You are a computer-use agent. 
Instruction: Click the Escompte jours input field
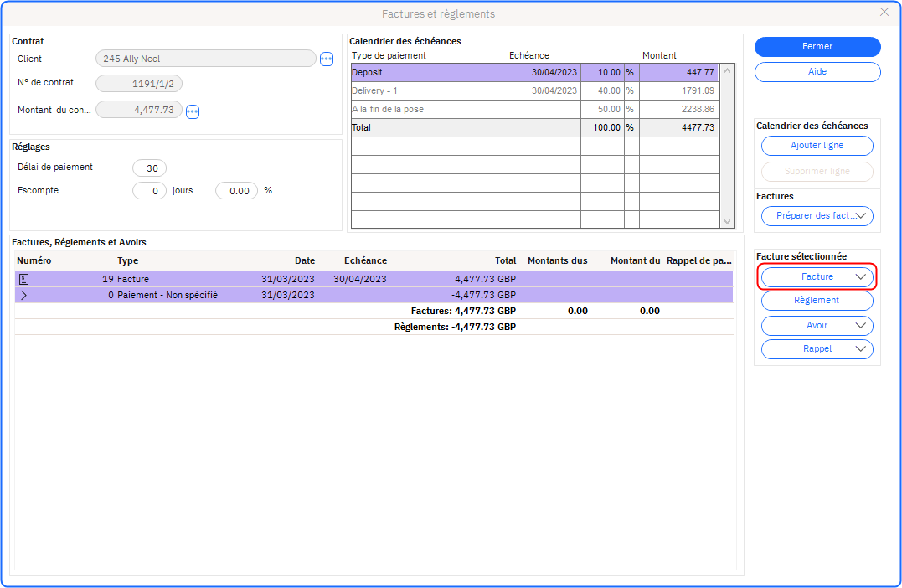[x=149, y=191]
